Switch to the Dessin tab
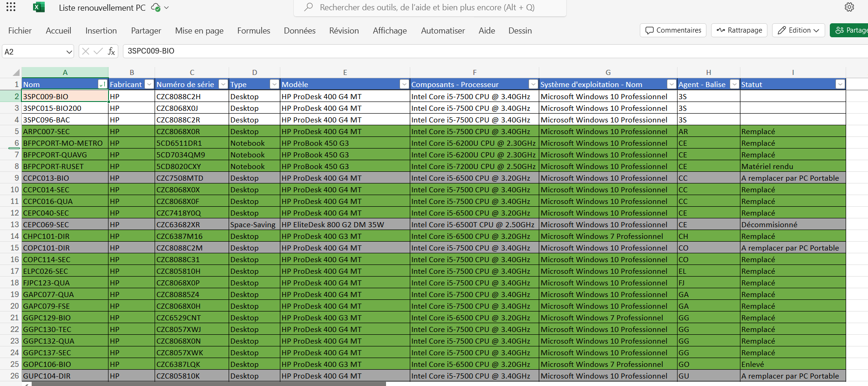 click(x=520, y=31)
